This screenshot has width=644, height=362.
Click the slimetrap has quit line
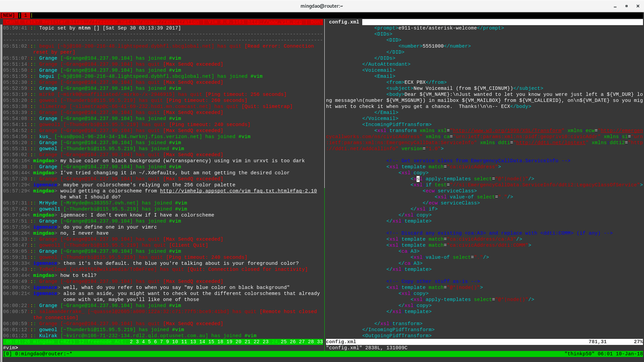[148, 107]
